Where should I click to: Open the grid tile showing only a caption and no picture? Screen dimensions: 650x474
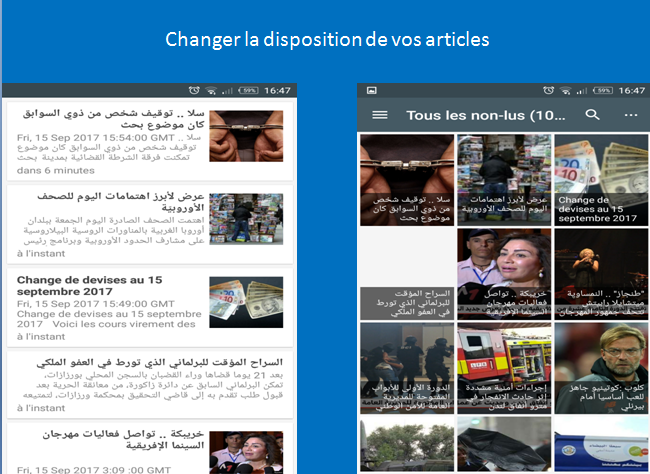click(407, 274)
